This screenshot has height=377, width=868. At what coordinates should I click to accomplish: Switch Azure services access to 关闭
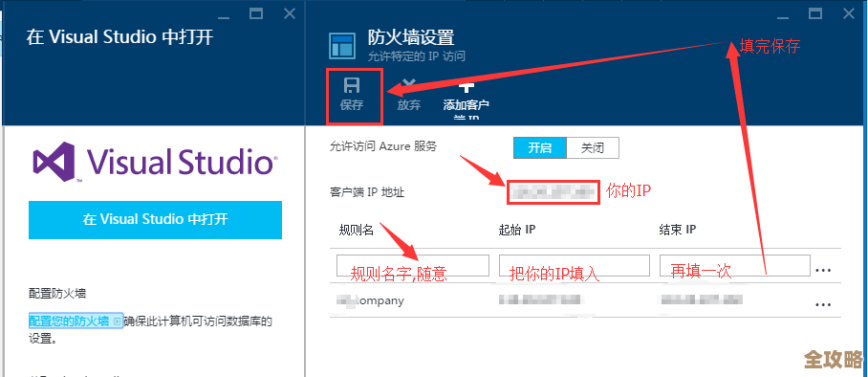point(593,148)
